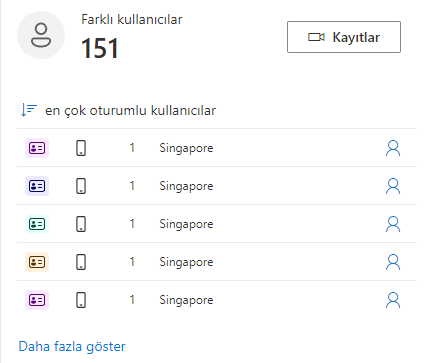
Task: Click the 151 distinct users count
Action: click(x=100, y=48)
